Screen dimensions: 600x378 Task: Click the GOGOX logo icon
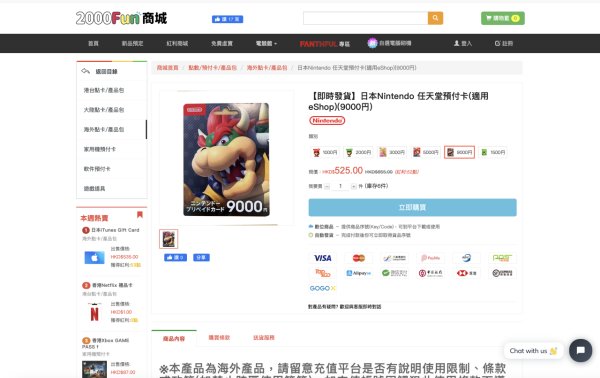click(x=323, y=288)
